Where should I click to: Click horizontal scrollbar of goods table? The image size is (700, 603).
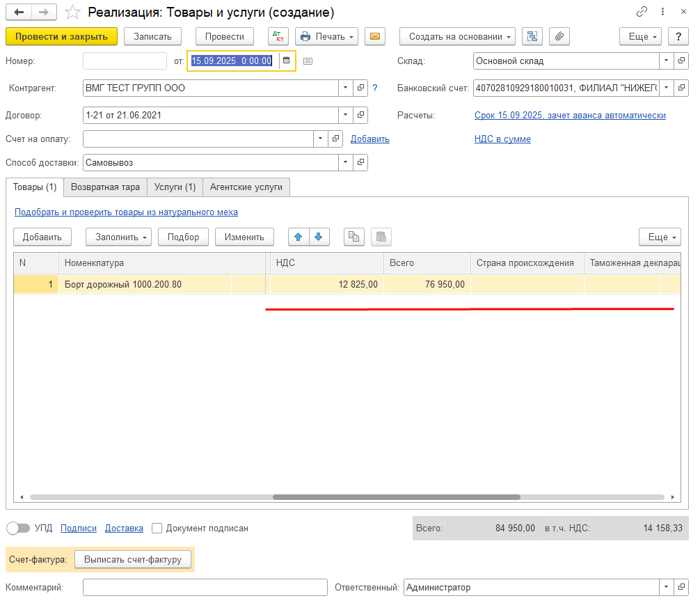pyautogui.click(x=397, y=497)
